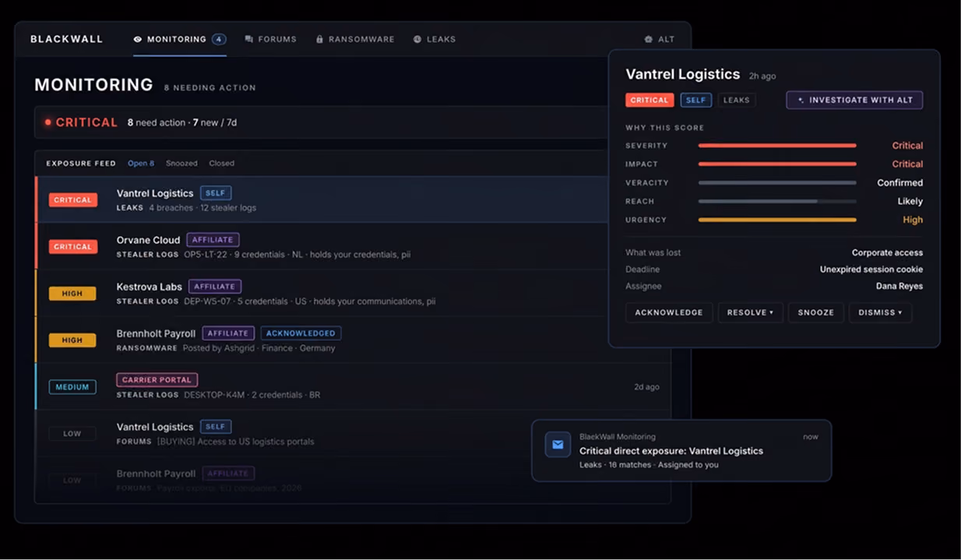Click the Corporate access value
This screenshot has width=961, height=560.
click(x=887, y=253)
